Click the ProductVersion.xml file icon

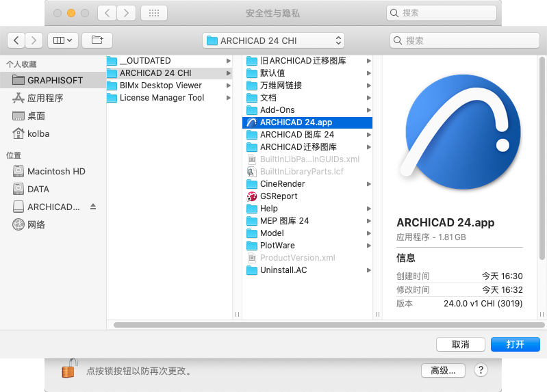click(251, 258)
